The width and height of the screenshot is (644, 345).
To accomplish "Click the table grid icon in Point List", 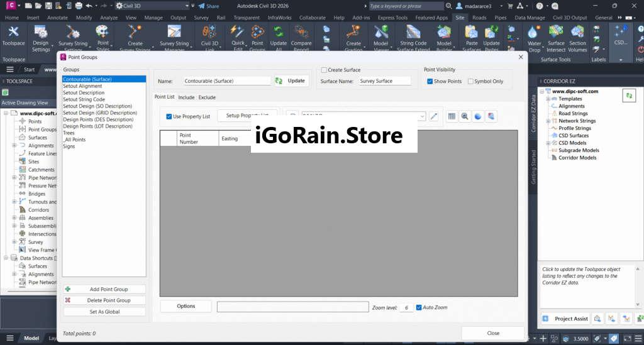I will click(452, 116).
